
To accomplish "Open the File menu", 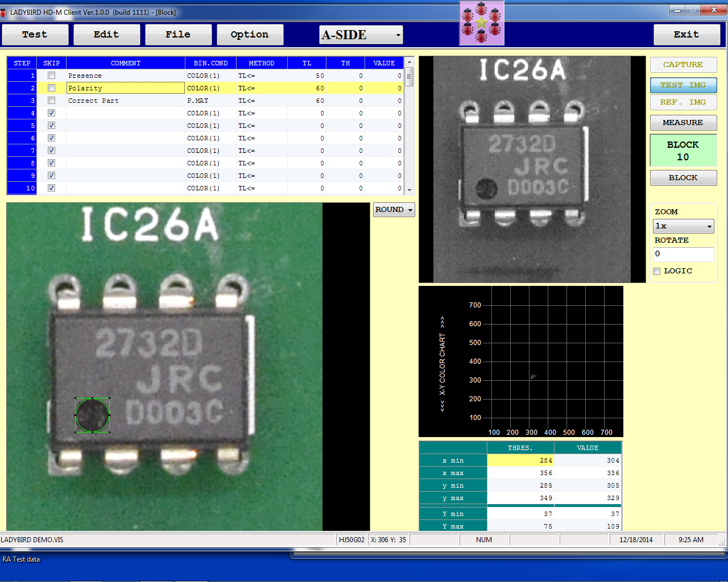I will 178,35.
